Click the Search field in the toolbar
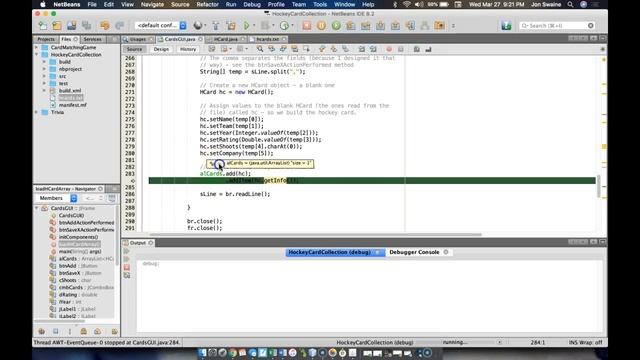The width and height of the screenshot is (640, 360). tap(557, 26)
